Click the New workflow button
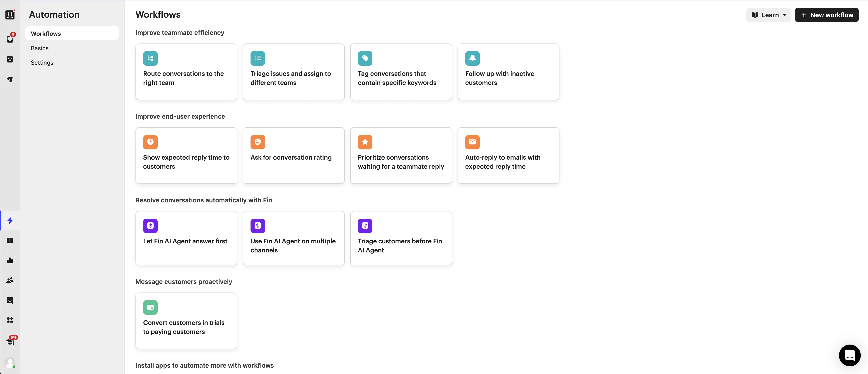 click(827, 15)
